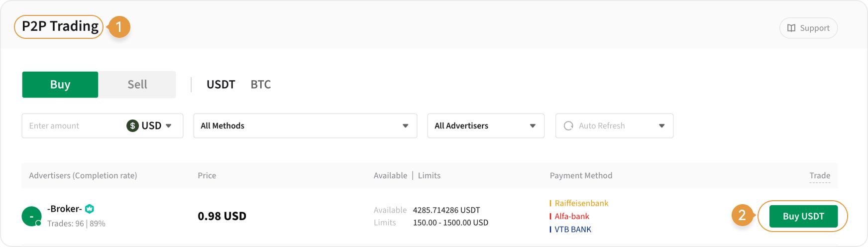Click the -Broker- green avatar icon

coord(31,216)
